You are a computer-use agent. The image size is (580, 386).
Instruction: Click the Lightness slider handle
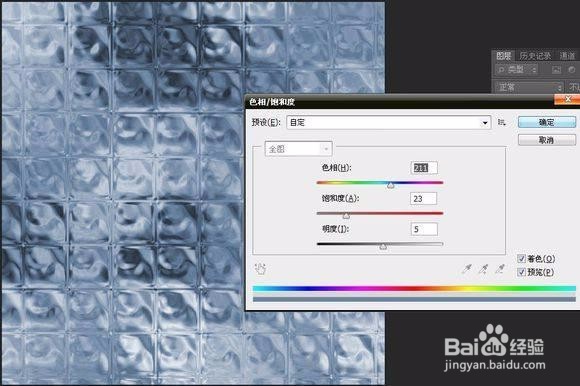[x=384, y=247]
